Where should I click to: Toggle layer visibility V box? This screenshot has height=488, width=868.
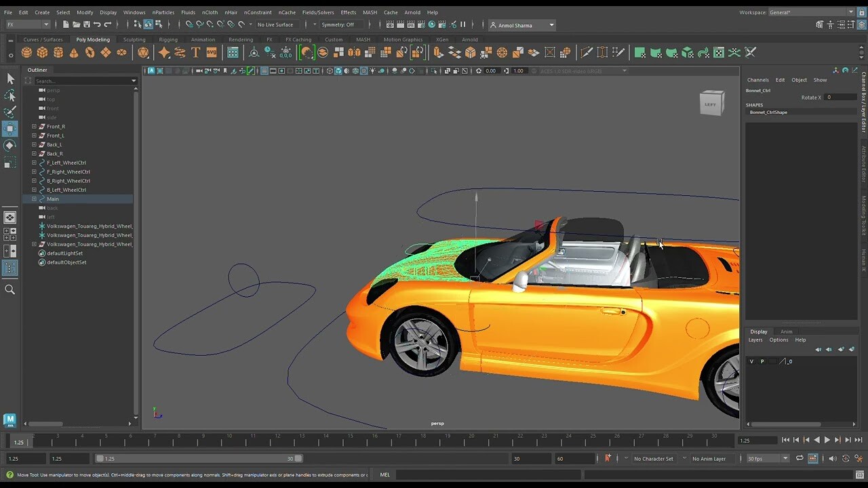[x=751, y=361]
